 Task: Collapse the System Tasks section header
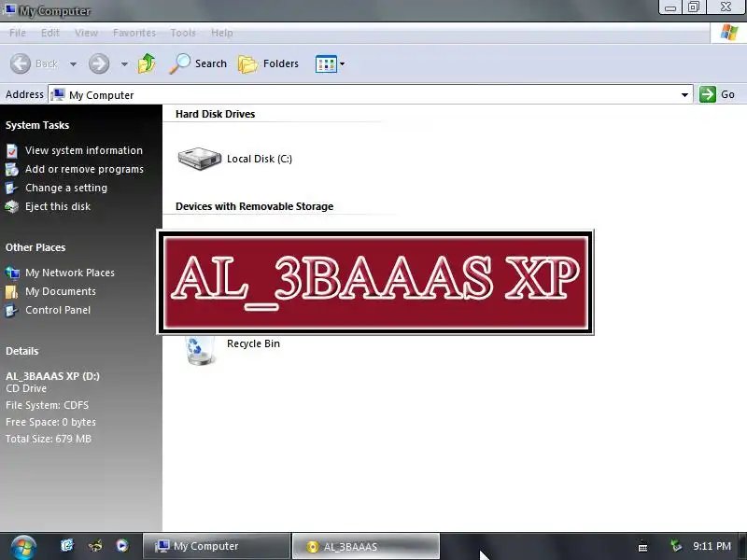pyautogui.click(x=37, y=125)
